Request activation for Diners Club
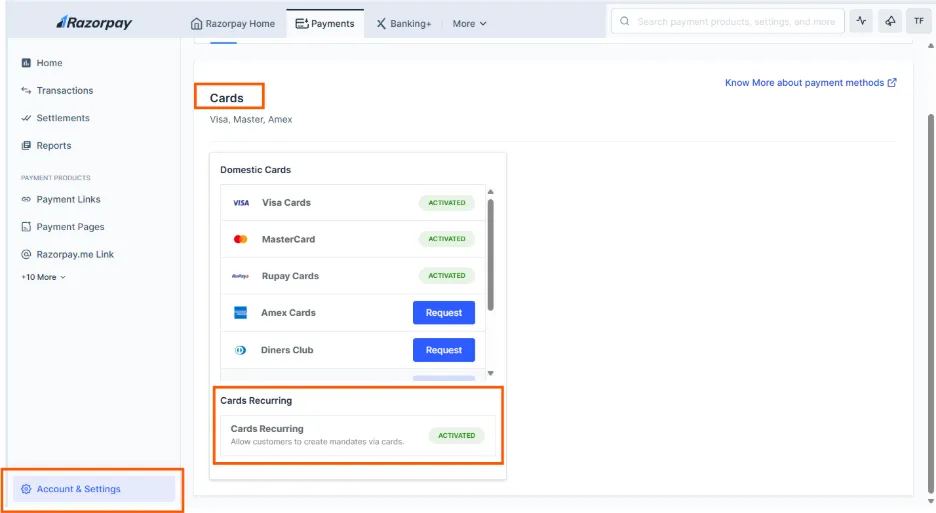 [x=444, y=350]
